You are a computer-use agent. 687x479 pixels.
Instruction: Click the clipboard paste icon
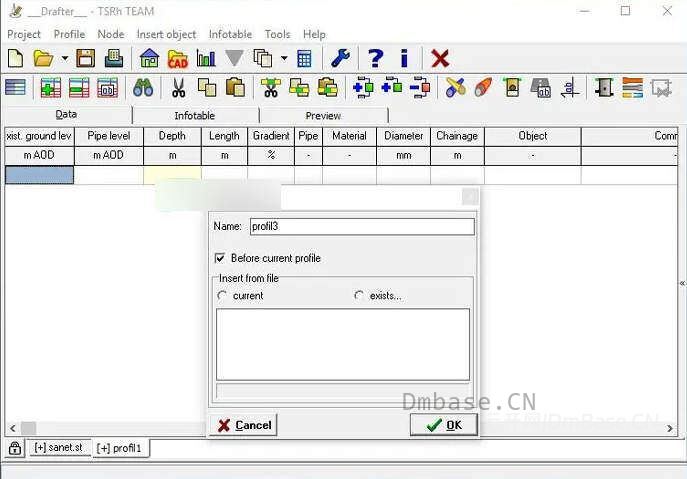[x=235, y=87]
